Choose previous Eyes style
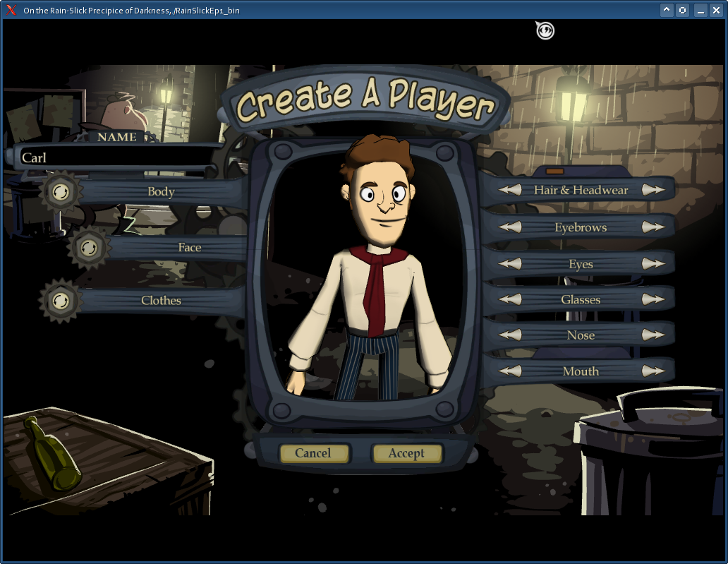This screenshot has height=564, width=728. (510, 264)
